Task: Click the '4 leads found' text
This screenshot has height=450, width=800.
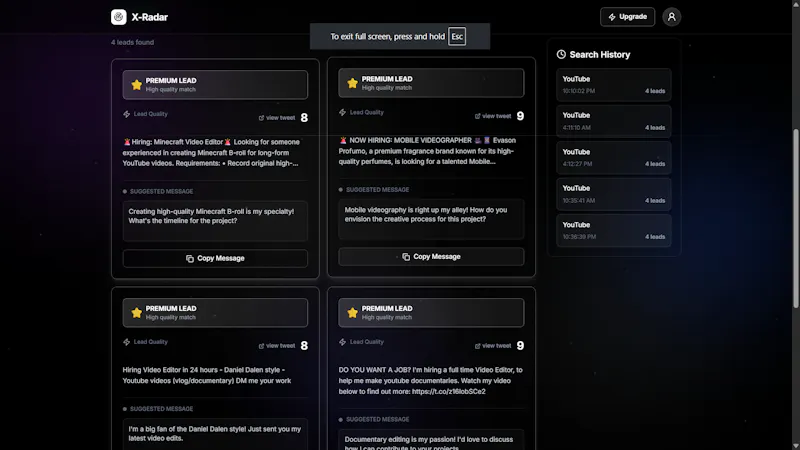Action: click(x=132, y=42)
